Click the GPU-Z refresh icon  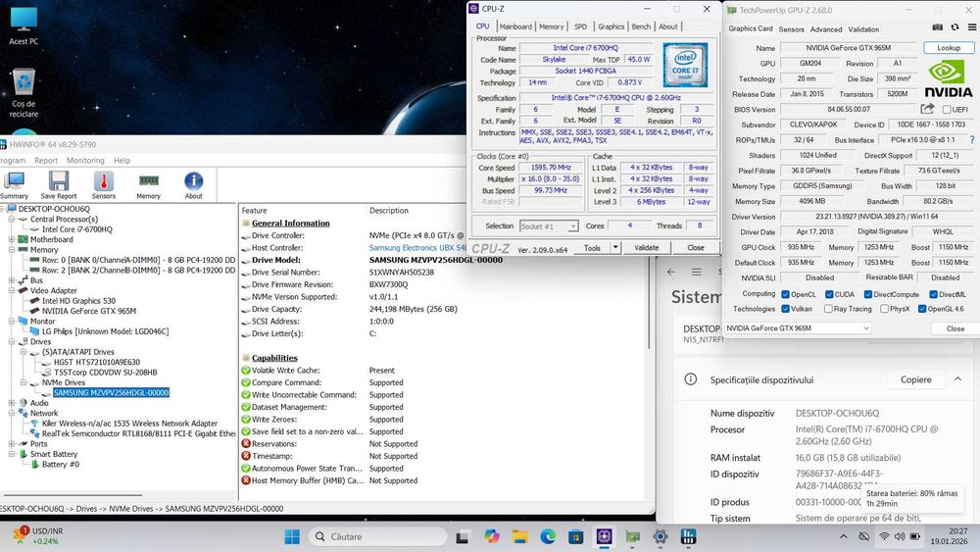coord(955,27)
